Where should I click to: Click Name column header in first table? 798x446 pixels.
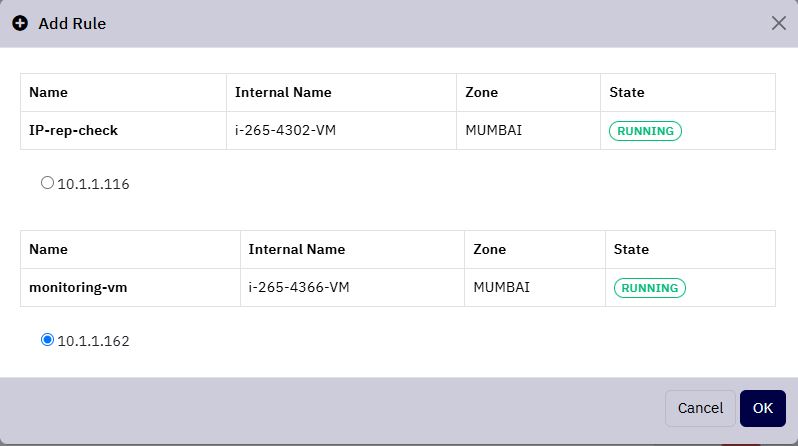(48, 93)
